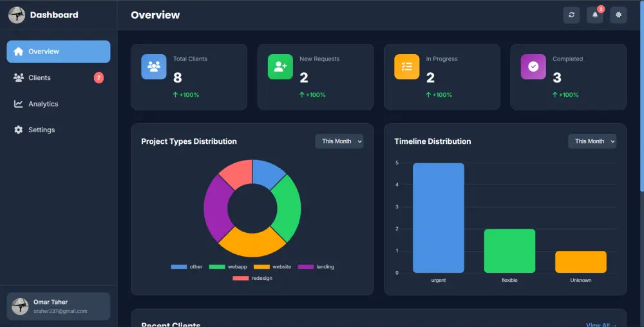
Task: Click the View All link
Action: [x=601, y=324]
